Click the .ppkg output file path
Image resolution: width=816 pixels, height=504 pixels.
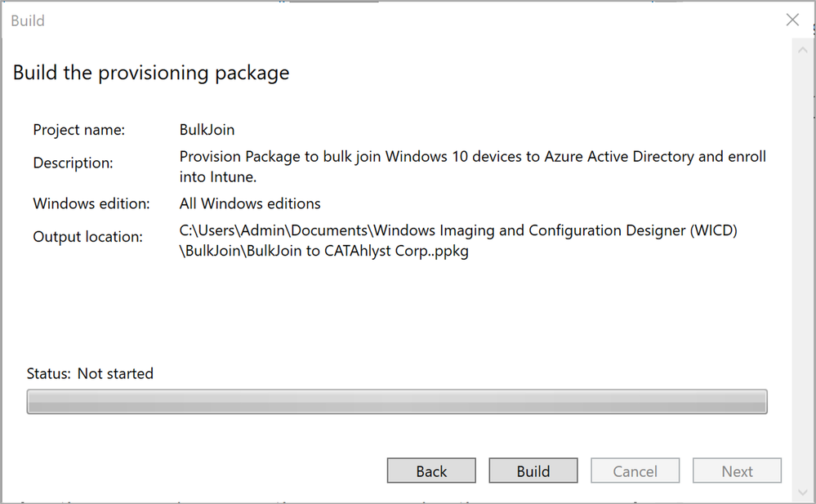(x=457, y=241)
